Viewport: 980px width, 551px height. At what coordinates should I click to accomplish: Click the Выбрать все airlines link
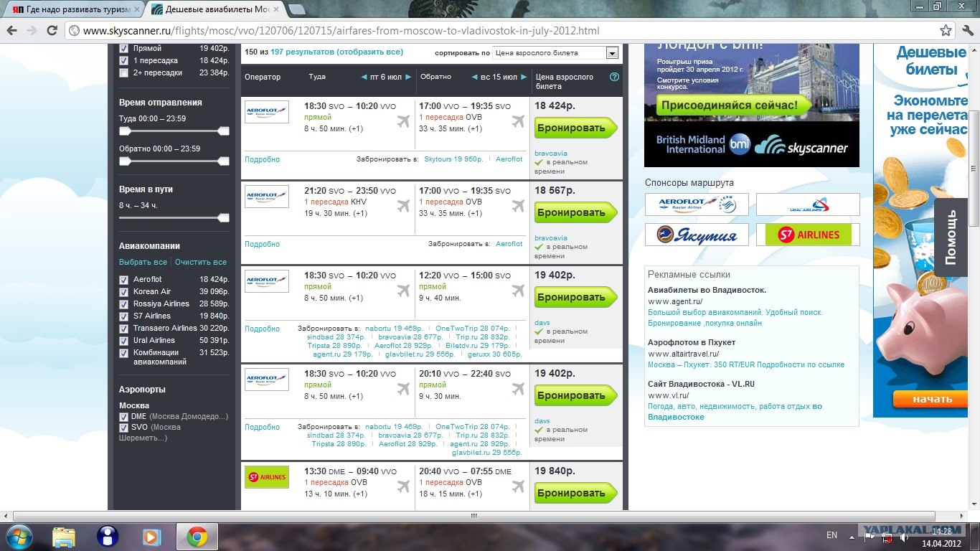[x=143, y=262]
